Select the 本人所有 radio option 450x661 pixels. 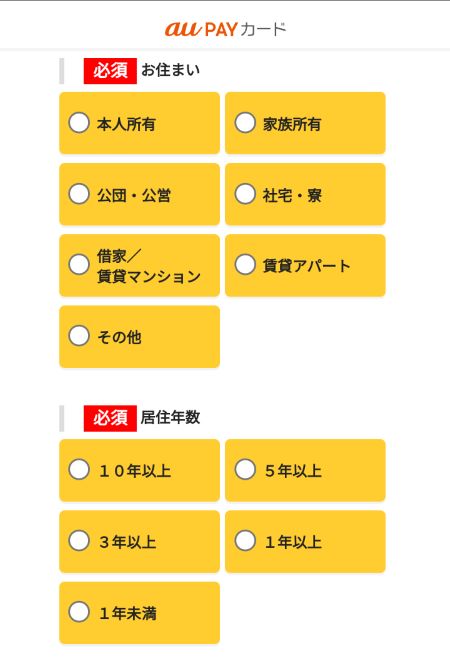139,123
